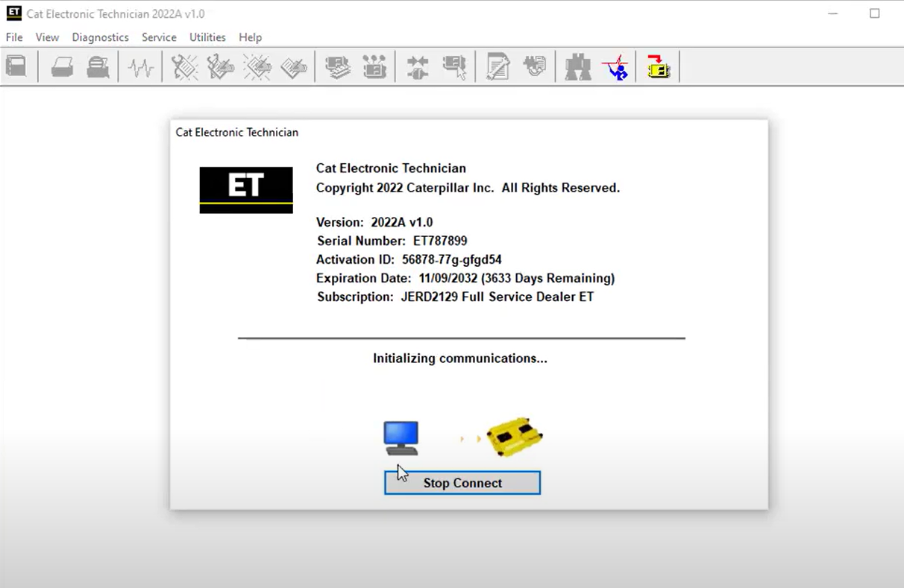
Task: Open Print Preview from the toolbar
Action: click(98, 67)
